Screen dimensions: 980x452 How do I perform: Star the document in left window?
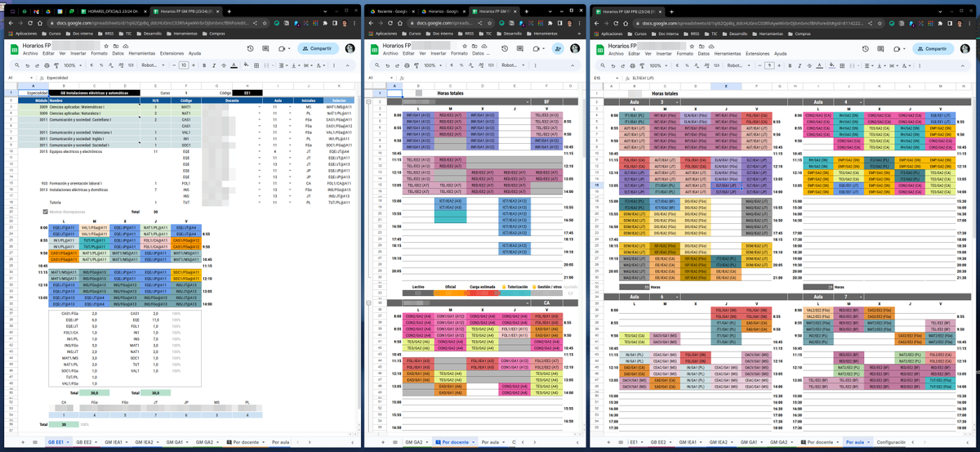click(x=106, y=47)
